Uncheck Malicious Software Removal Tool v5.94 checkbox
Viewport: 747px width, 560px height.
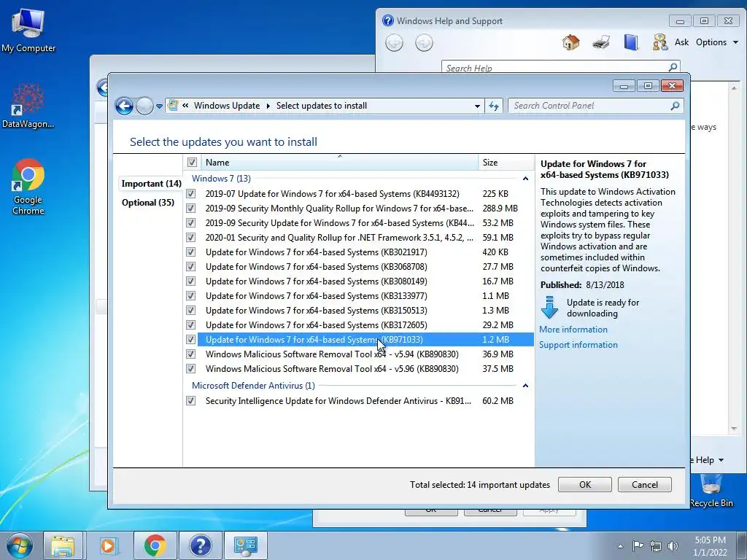click(x=191, y=354)
